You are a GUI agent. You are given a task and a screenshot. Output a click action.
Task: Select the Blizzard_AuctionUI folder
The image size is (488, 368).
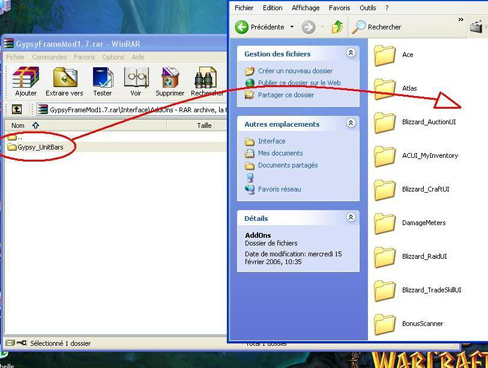415,122
